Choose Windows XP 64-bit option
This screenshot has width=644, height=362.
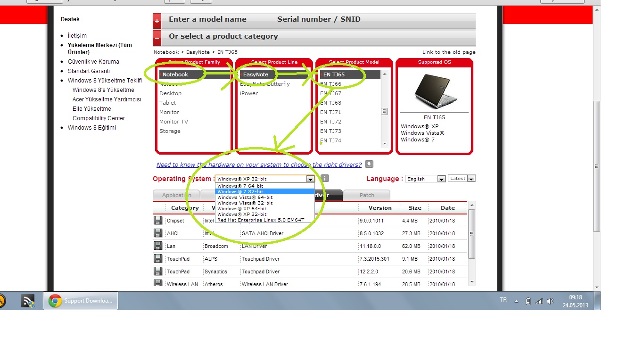265,208
